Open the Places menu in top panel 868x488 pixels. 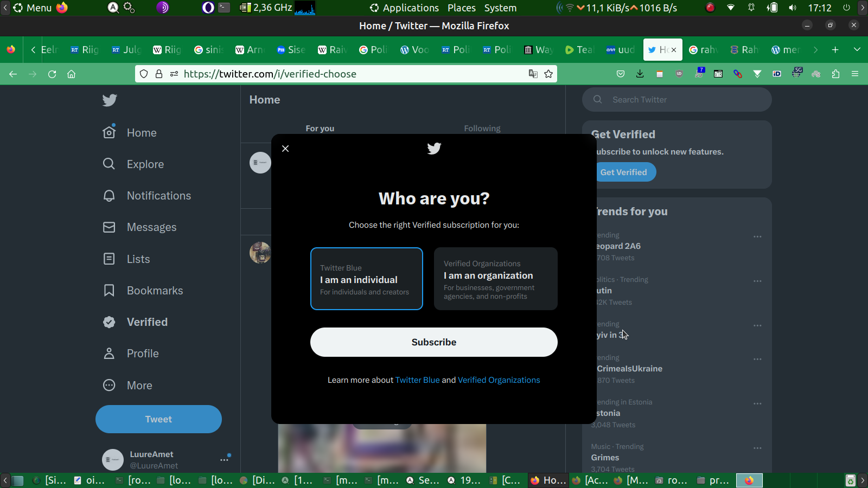462,8
